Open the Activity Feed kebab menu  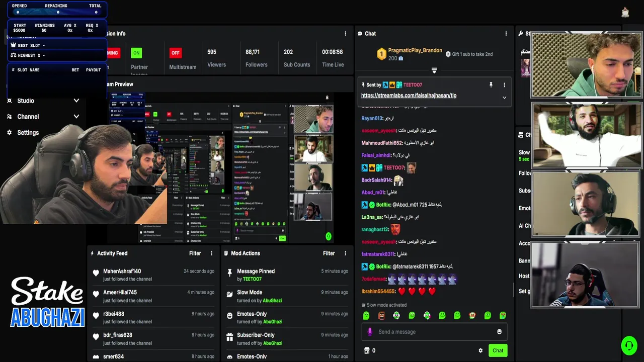[x=211, y=253]
